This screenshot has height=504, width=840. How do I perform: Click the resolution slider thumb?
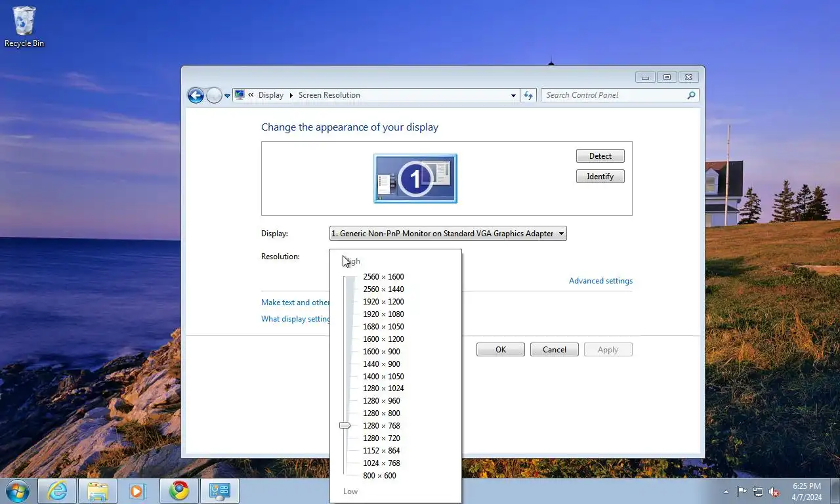tap(345, 426)
